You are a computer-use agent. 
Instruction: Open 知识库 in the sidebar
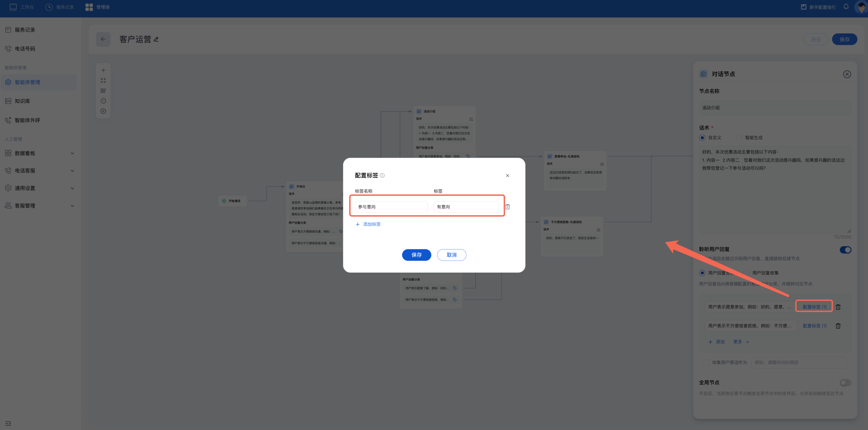tap(22, 101)
